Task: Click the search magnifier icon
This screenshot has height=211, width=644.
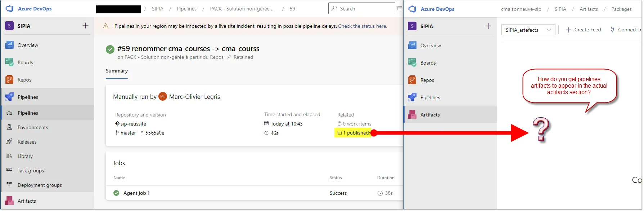Action: 334,8
